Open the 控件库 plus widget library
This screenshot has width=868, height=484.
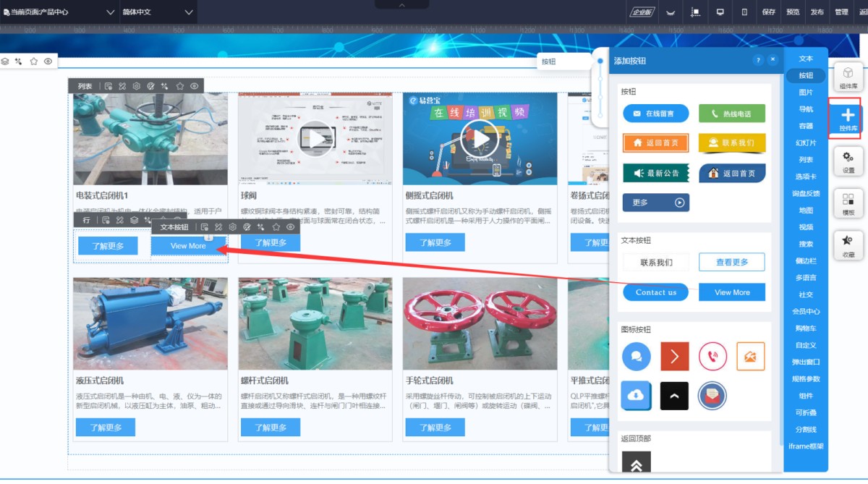pyautogui.click(x=848, y=119)
